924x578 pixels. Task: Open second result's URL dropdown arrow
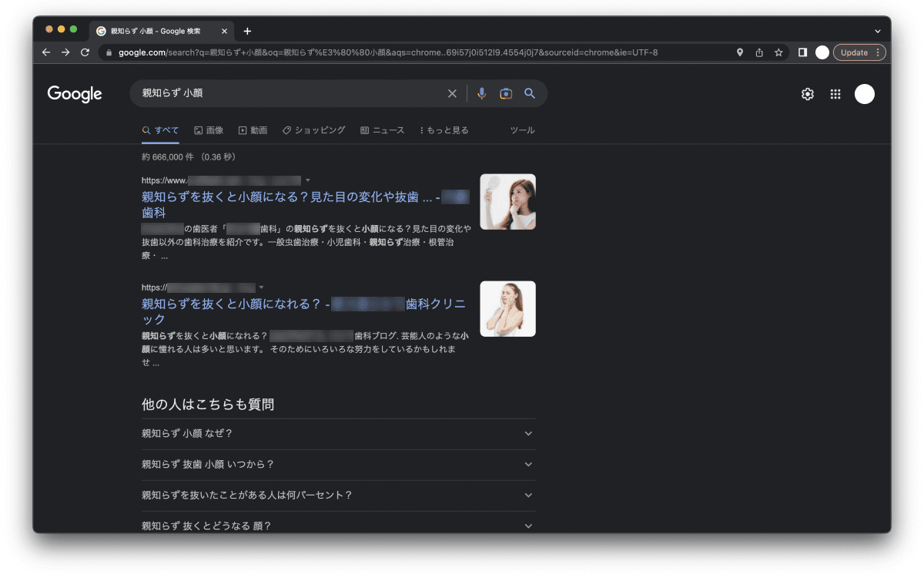click(262, 287)
